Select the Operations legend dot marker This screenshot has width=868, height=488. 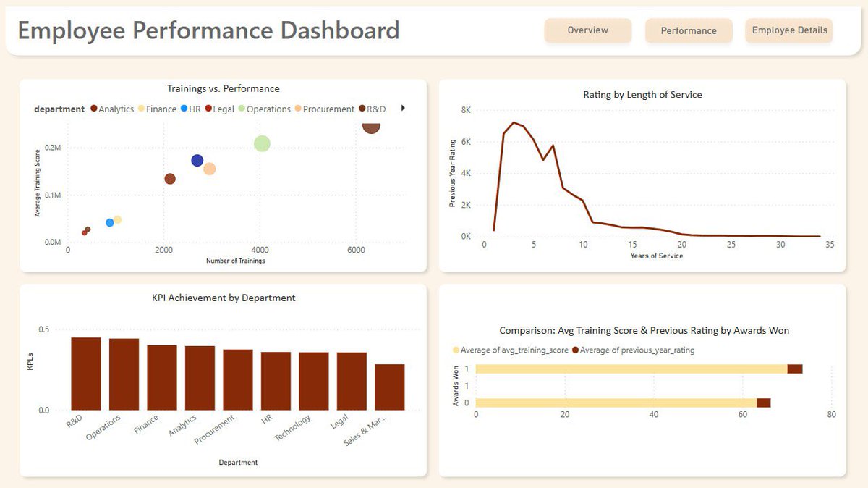[242, 109]
